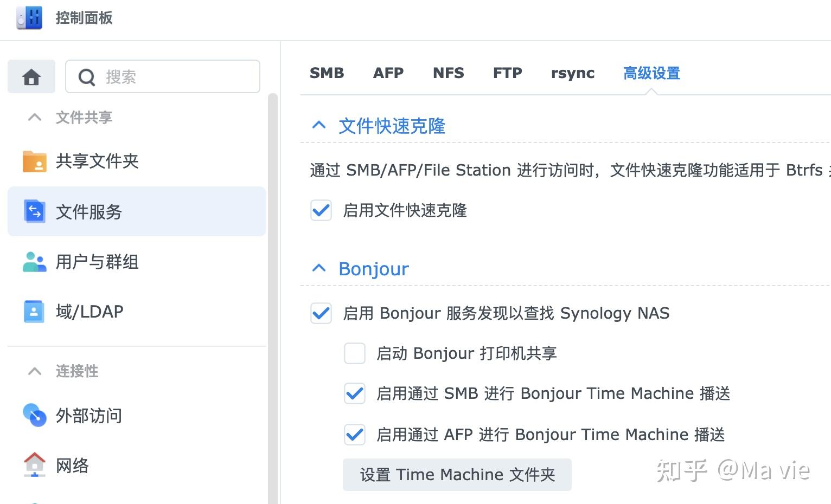Switch to the AFP tab
The image size is (831, 504).
tap(388, 73)
